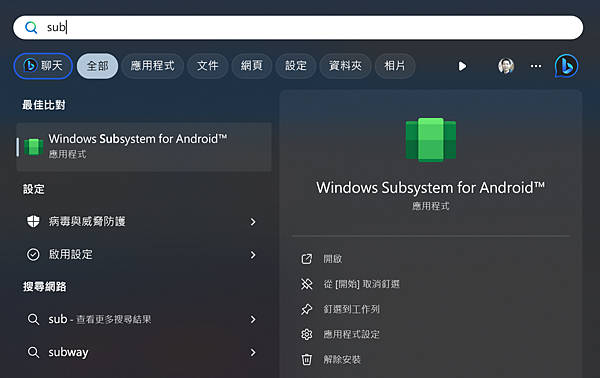Open the user profile avatar
Image resolution: width=600 pixels, height=378 pixels.
coord(506,66)
